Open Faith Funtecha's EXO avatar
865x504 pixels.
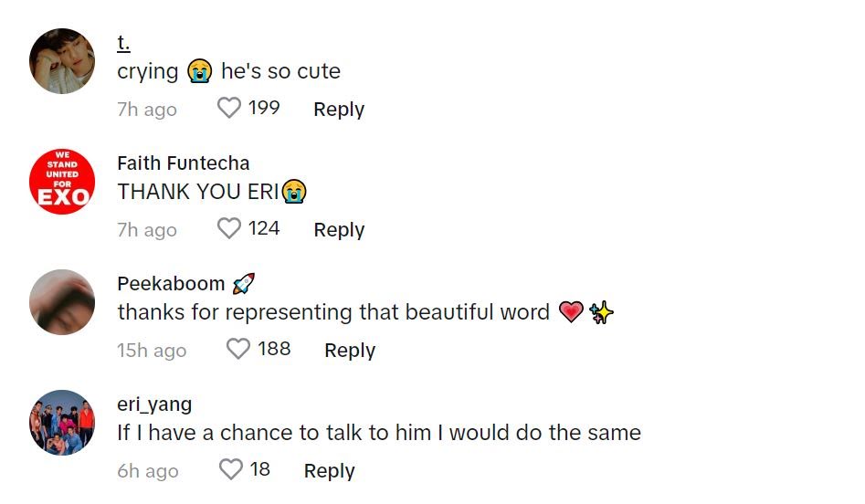point(62,182)
